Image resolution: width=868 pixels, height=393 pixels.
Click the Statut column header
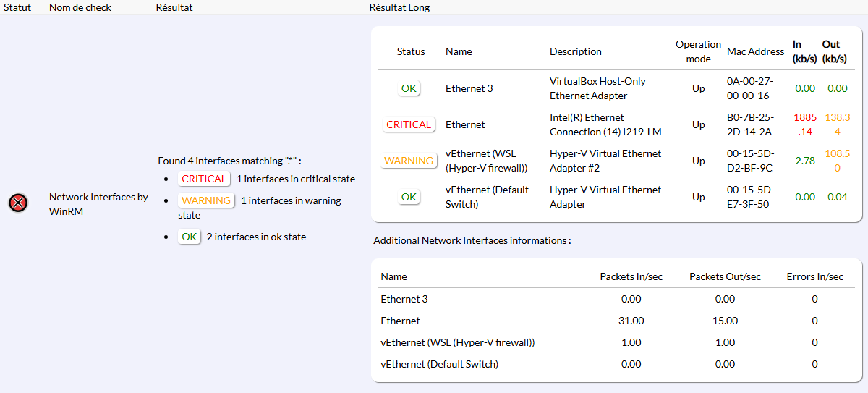pyautogui.click(x=17, y=7)
